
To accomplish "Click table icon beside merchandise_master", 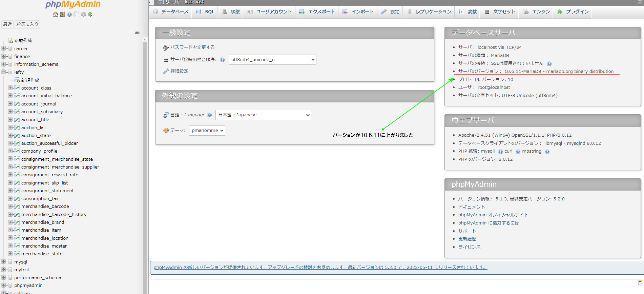I will pyautogui.click(x=17, y=246).
